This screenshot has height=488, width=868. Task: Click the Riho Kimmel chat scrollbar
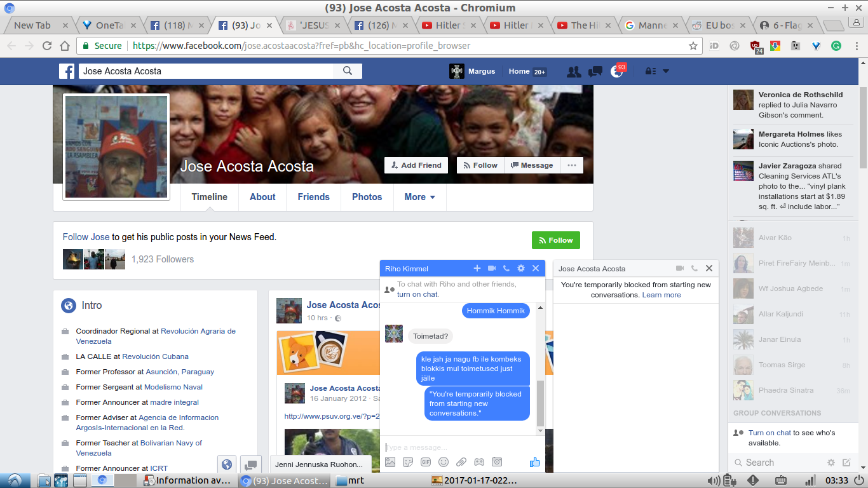click(541, 403)
